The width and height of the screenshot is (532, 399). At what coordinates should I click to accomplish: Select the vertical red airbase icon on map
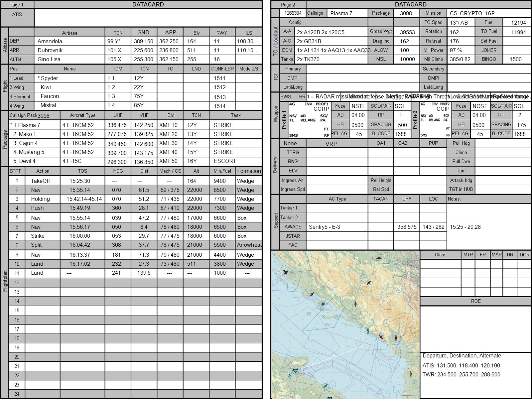pyautogui.click(x=396, y=338)
